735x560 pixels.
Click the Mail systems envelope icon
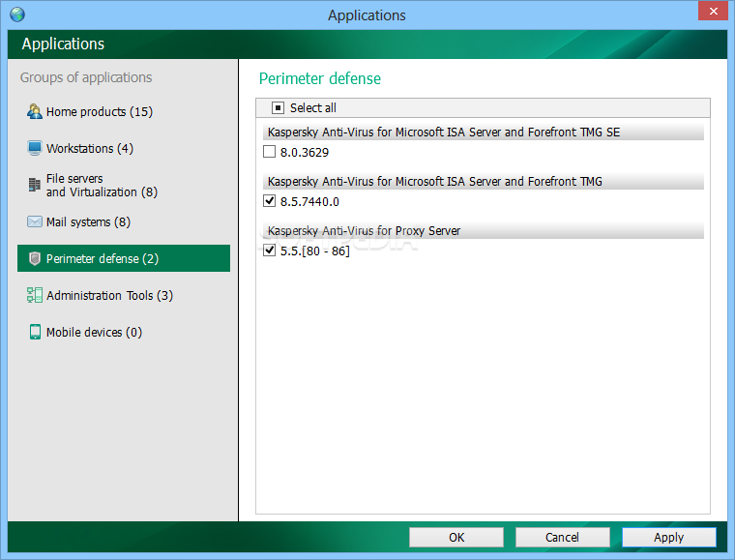pyautogui.click(x=34, y=221)
